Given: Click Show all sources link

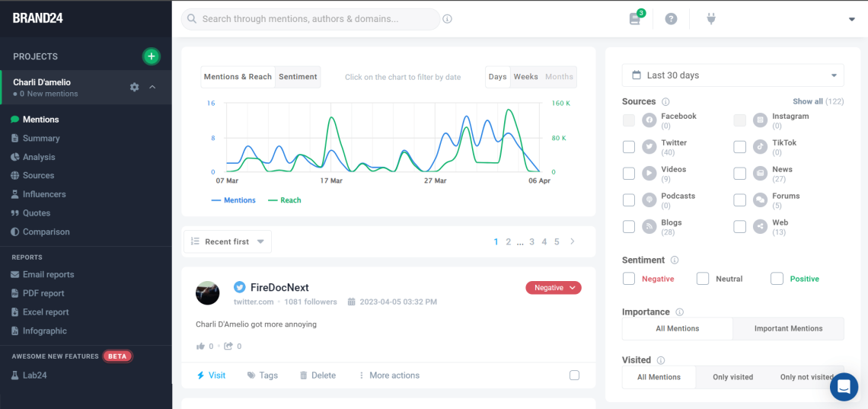Looking at the screenshot, I should tap(807, 101).
